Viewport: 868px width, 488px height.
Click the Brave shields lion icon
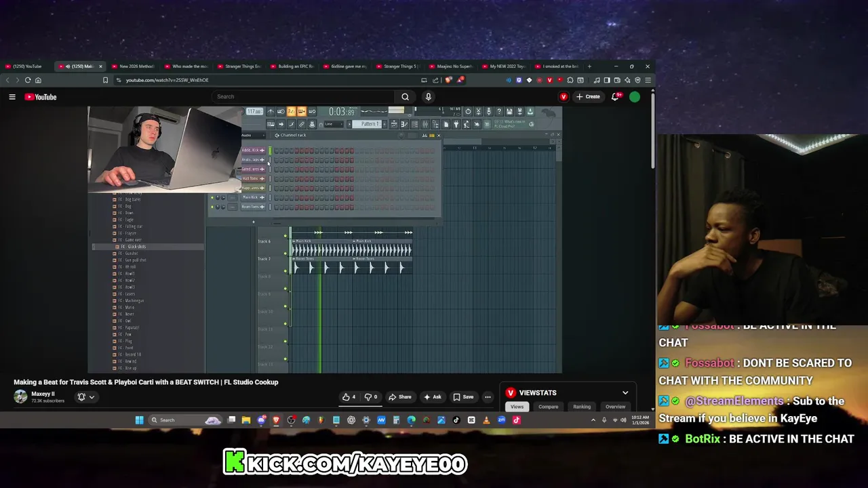coord(449,80)
